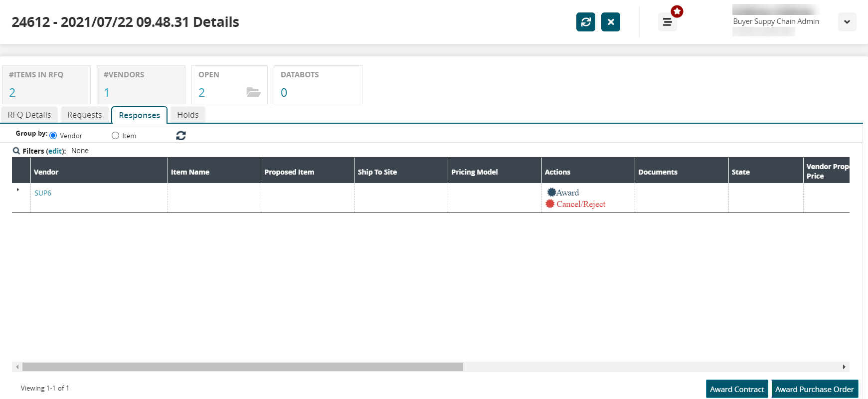
Task: Click the open folder icon in OPEN tile
Action: 254,92
